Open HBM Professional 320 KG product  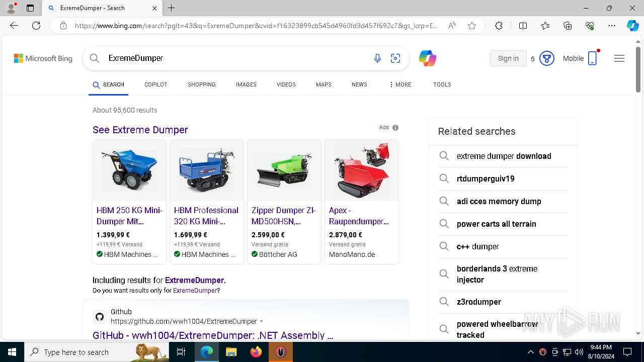point(206,216)
